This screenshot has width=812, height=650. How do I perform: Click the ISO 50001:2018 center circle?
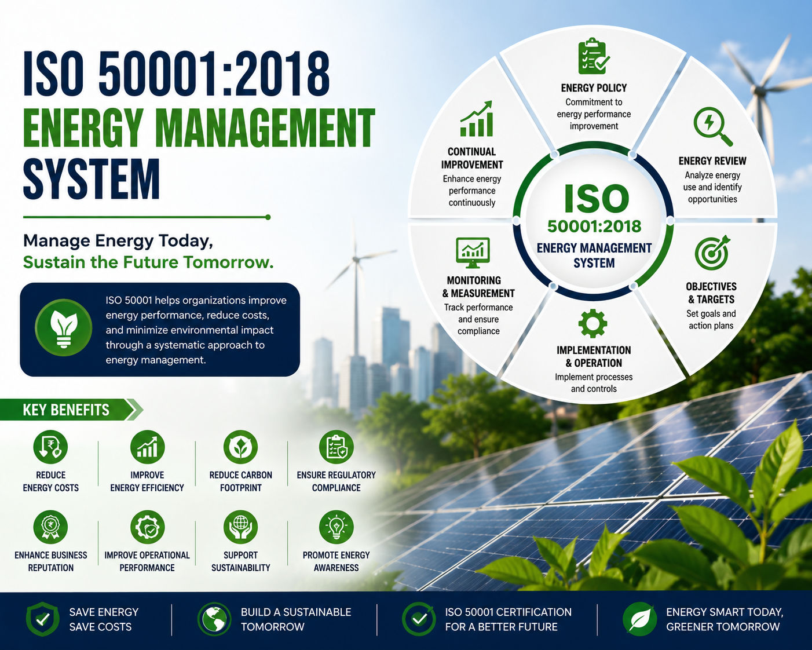[x=593, y=222]
